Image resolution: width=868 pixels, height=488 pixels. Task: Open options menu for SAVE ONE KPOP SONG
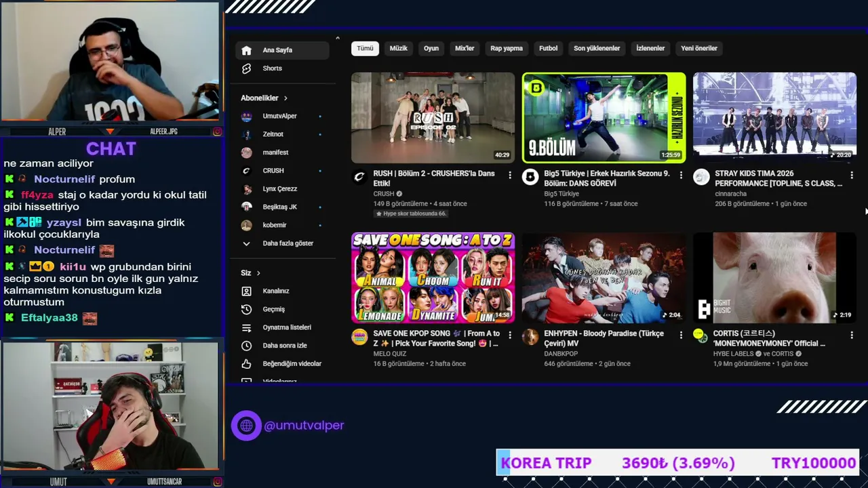(510, 335)
